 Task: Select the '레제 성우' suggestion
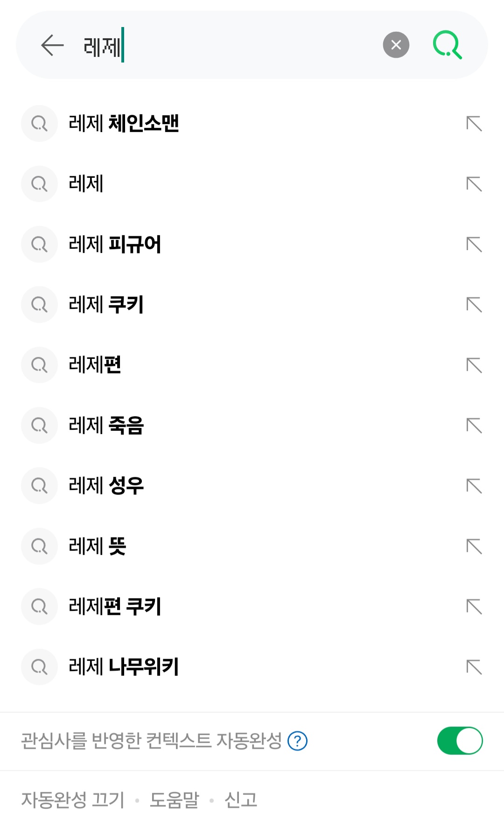[106, 485]
